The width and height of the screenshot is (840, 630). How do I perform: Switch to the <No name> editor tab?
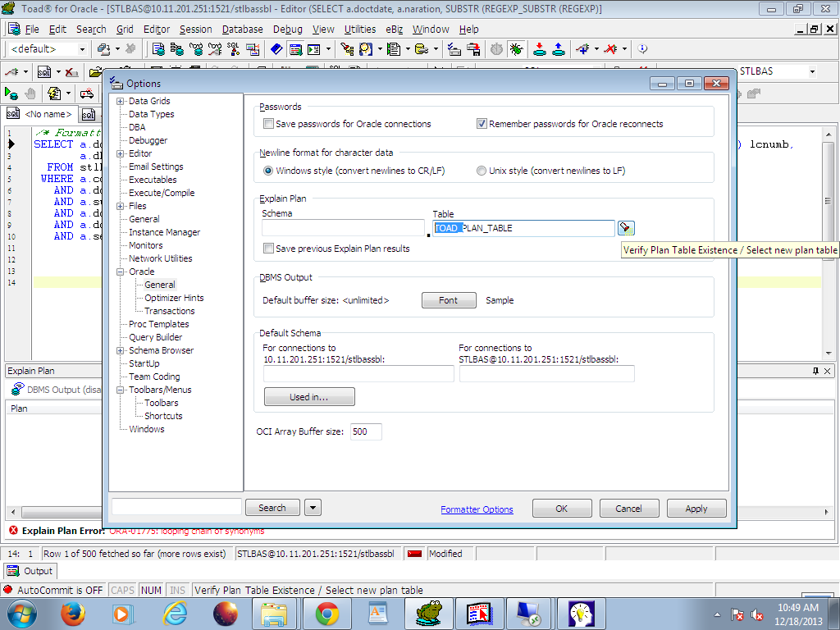pos(39,114)
